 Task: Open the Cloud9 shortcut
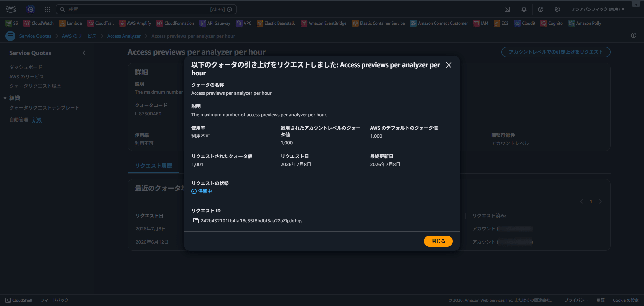click(x=525, y=23)
